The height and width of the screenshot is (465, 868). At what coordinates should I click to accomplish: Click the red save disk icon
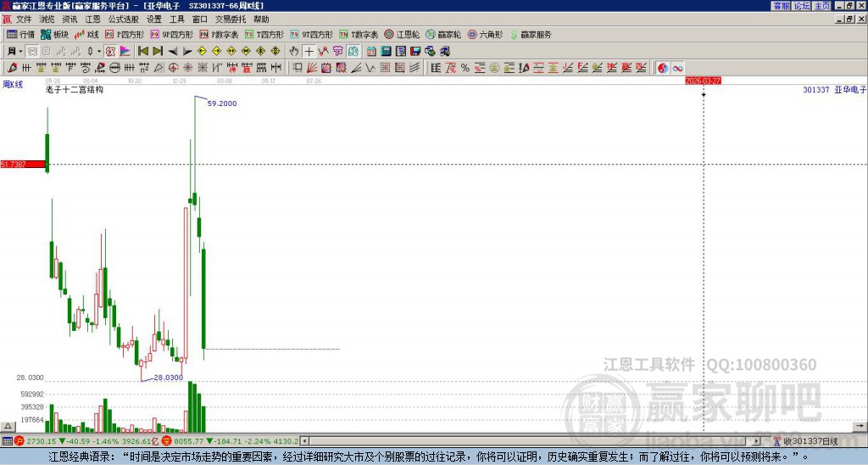click(415, 52)
